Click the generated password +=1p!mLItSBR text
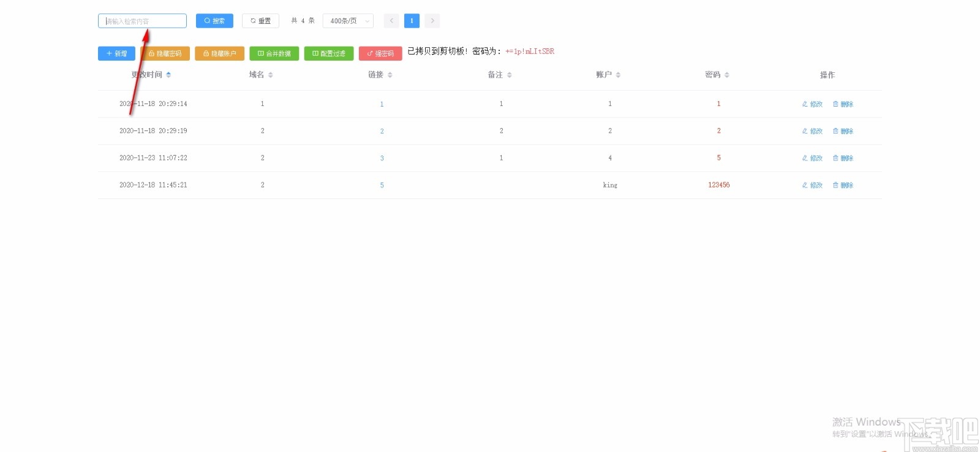The image size is (980, 452). click(x=530, y=51)
